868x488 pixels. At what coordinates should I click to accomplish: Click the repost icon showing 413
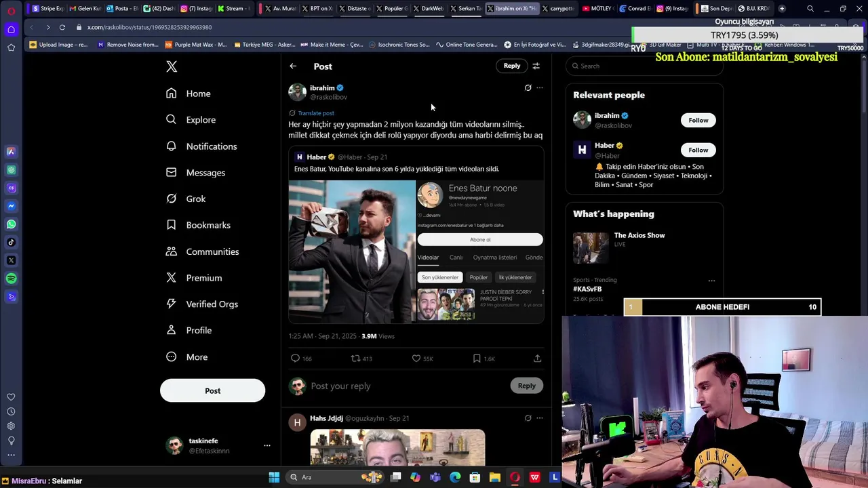pos(355,359)
